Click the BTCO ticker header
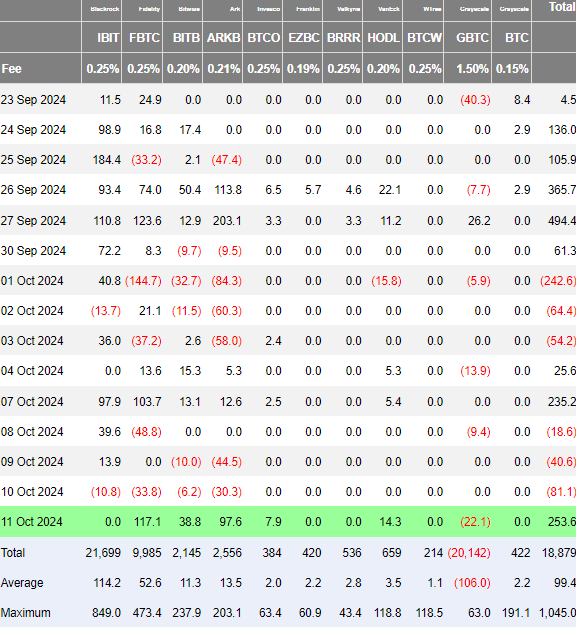Screen dimensions: 576x627 [x=264, y=38]
